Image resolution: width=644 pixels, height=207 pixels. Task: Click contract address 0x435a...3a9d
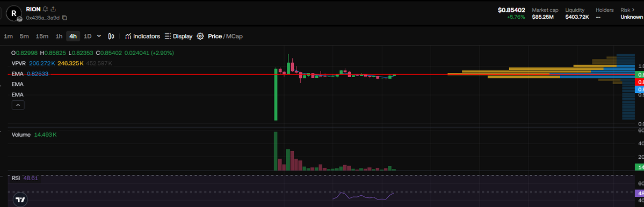coord(43,18)
